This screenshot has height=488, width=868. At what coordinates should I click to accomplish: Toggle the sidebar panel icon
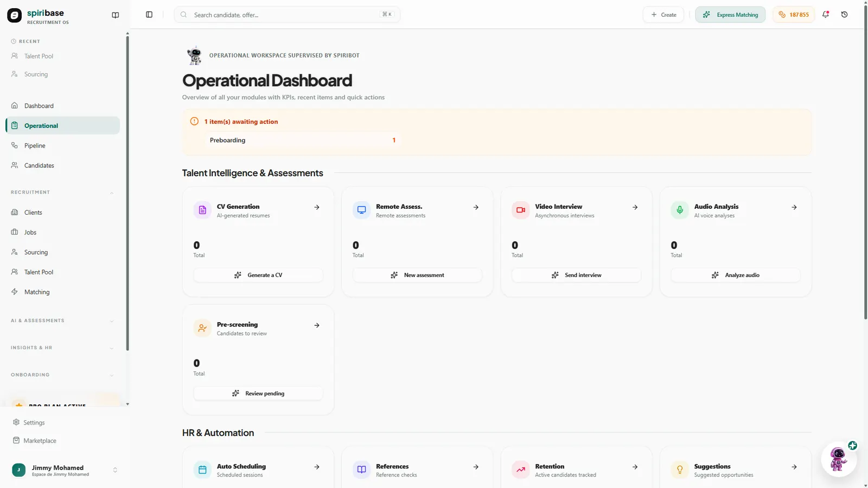[x=149, y=15]
